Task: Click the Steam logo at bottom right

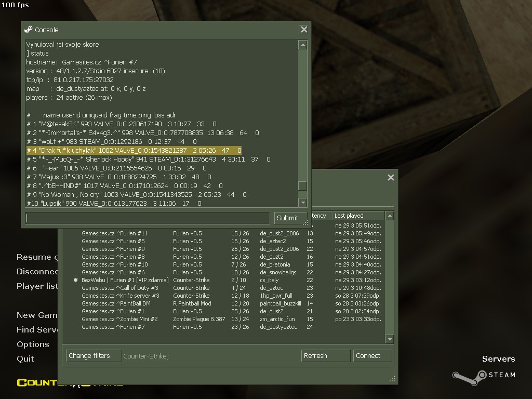Action: pos(483,376)
